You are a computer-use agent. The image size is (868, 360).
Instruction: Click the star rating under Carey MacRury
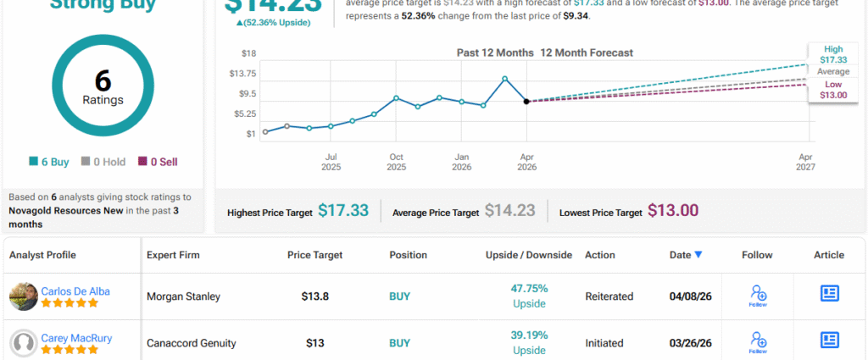(x=74, y=350)
